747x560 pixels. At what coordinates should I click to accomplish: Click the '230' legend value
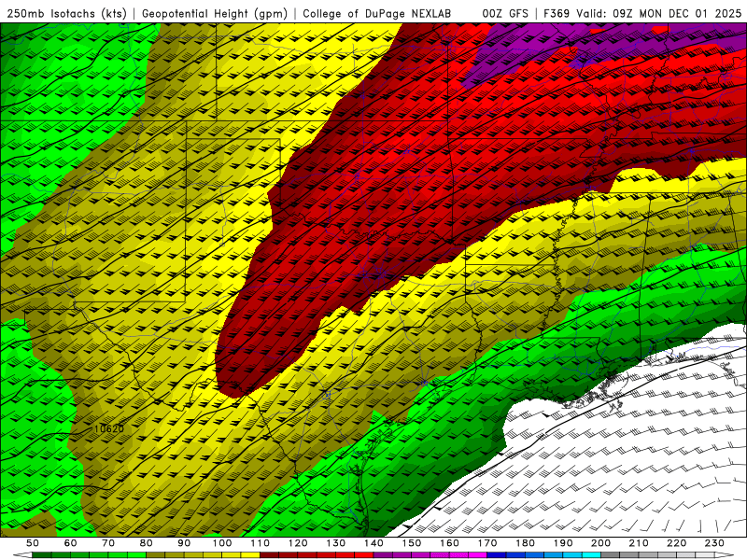point(715,543)
